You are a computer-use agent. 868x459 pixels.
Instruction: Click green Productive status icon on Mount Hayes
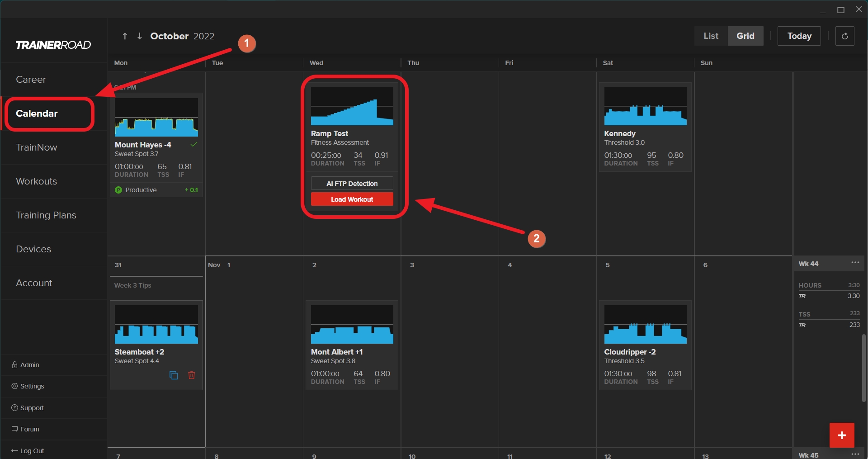click(x=118, y=190)
